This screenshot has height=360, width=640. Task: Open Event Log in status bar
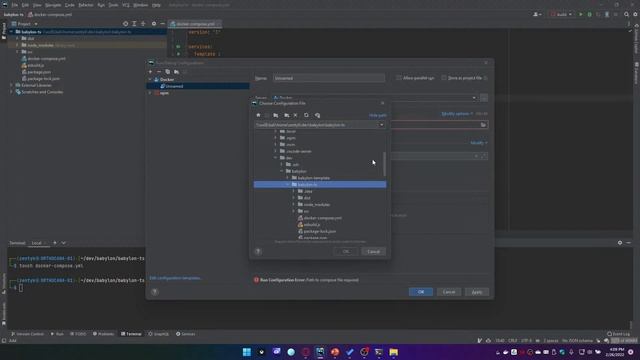(x=619, y=334)
